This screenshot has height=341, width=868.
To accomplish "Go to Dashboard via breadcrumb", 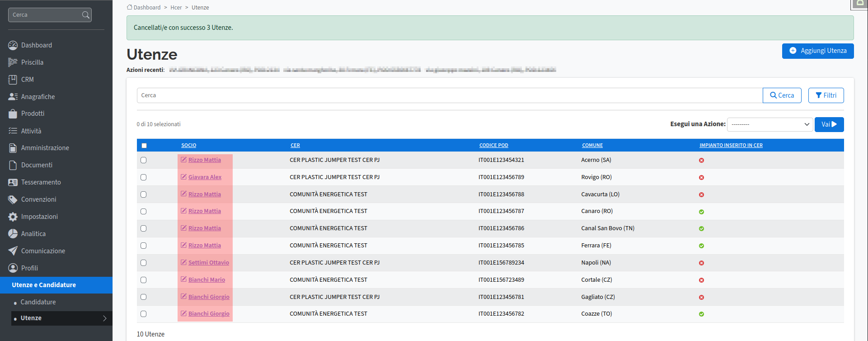I will coord(144,7).
